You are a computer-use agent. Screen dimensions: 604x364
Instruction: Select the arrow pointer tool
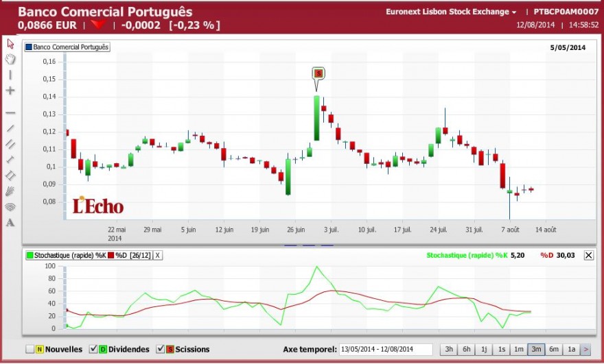tap(10, 43)
